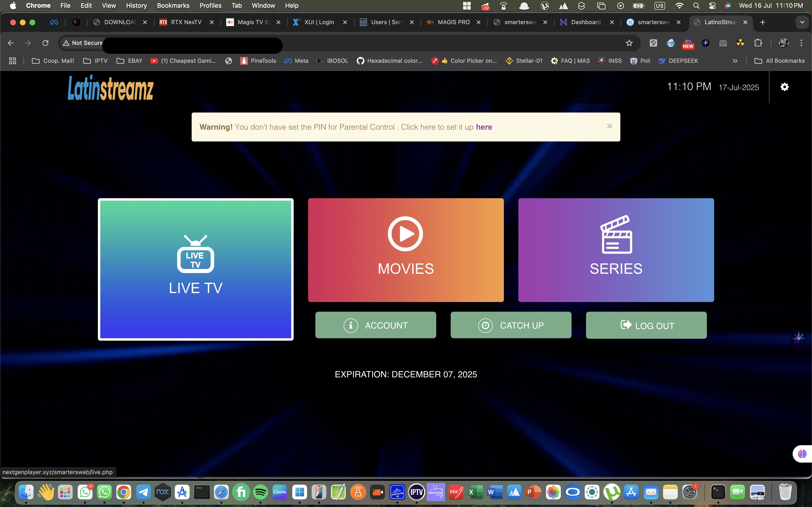Expand hidden bookmarks with the chevron
Image resolution: width=812 pixels, height=507 pixels.
[735, 61]
